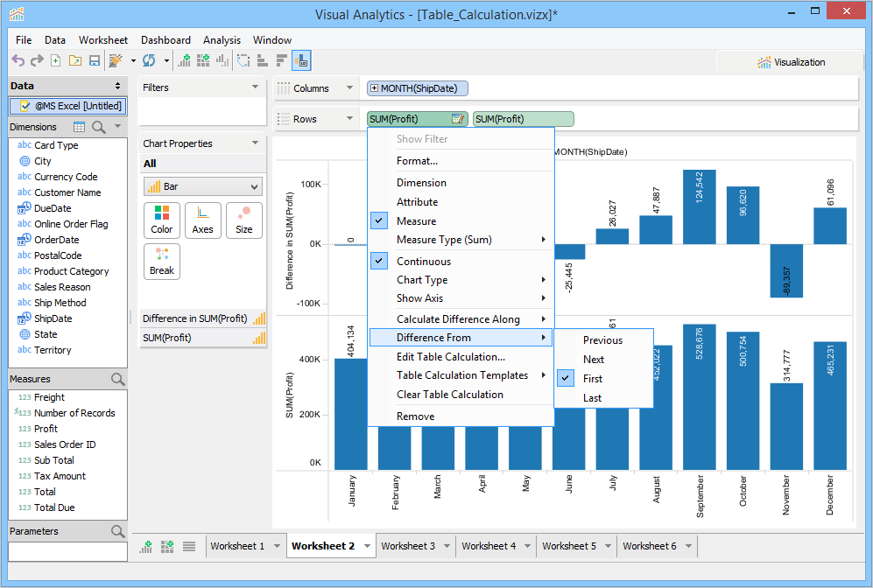The height and width of the screenshot is (588, 873).
Task: Choose Last in Difference From submenu
Action: pos(592,398)
